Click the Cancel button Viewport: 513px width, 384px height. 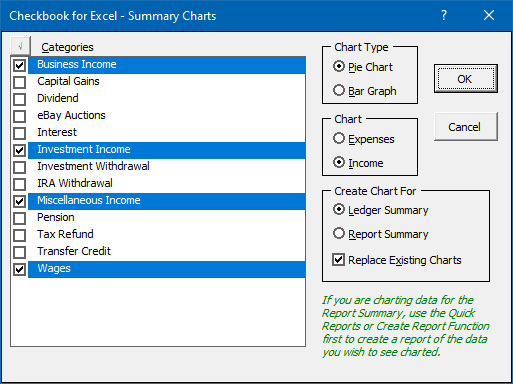(x=466, y=127)
